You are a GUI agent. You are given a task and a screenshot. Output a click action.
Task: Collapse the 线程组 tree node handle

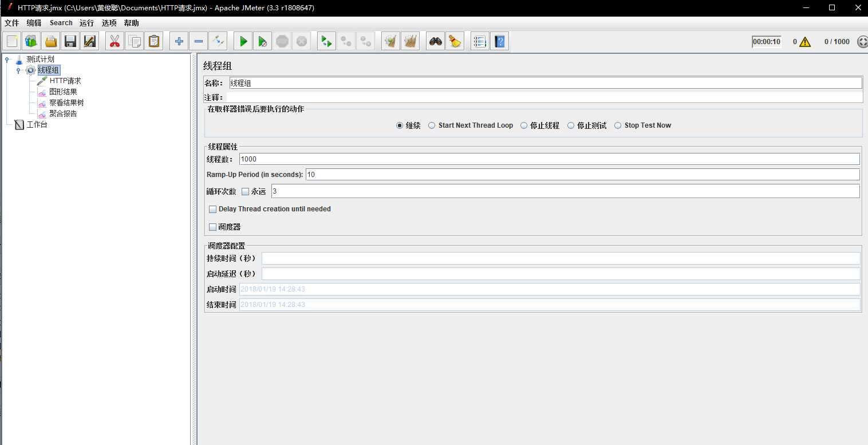click(x=18, y=70)
